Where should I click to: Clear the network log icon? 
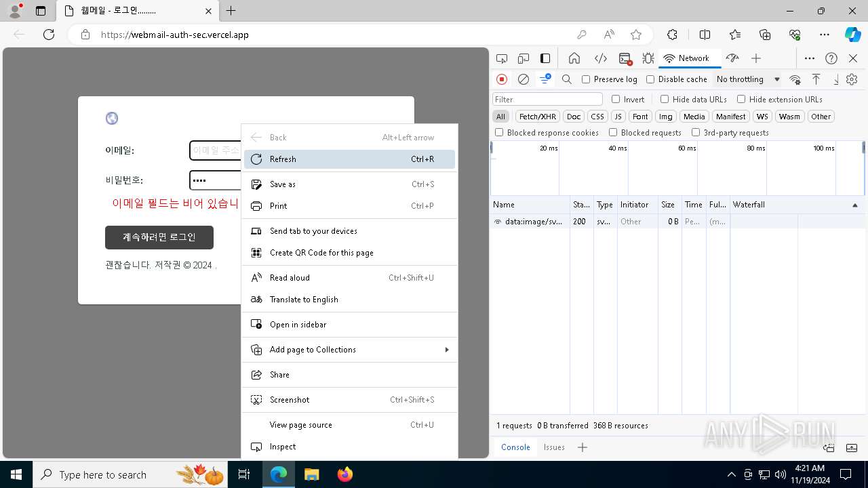(524, 79)
